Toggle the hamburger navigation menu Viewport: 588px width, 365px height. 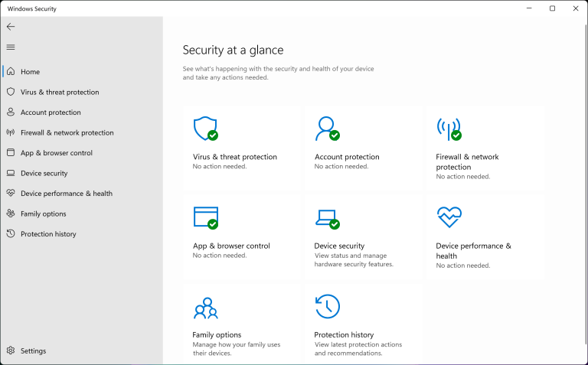(11, 47)
